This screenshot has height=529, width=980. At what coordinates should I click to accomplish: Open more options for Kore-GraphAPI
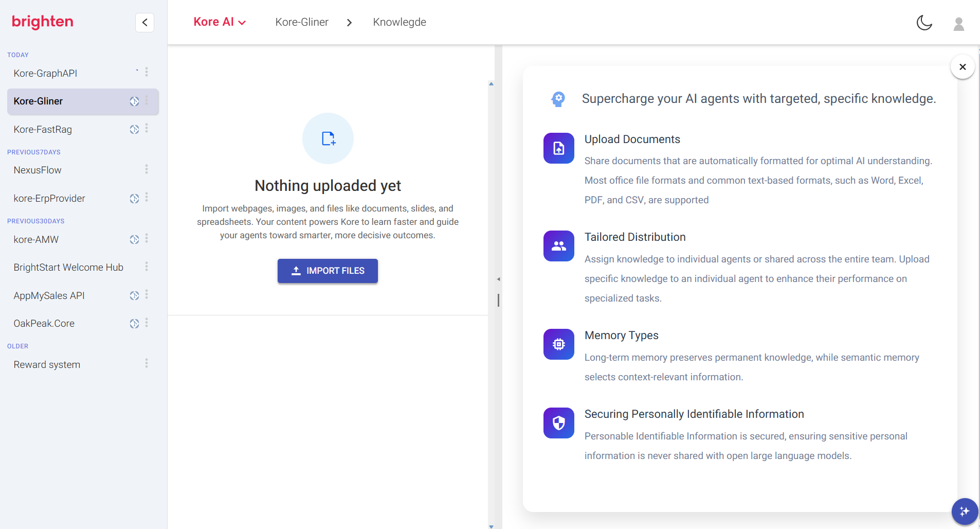(x=147, y=72)
